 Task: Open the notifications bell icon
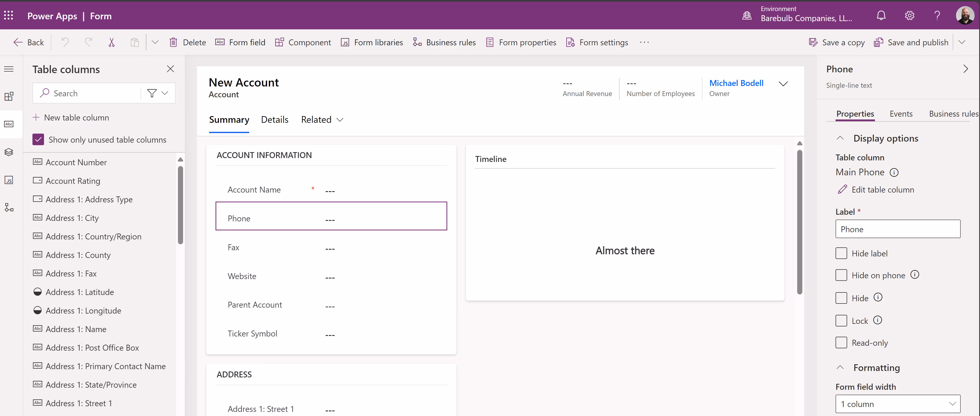tap(881, 16)
